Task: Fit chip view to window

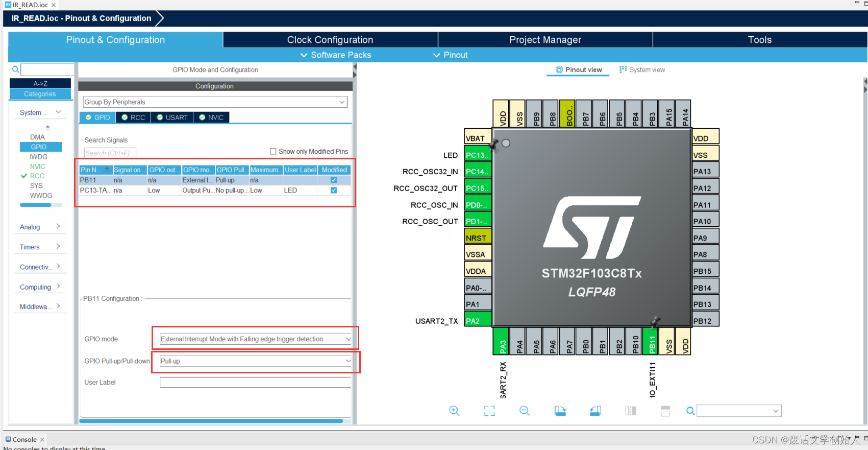Action: pos(489,411)
